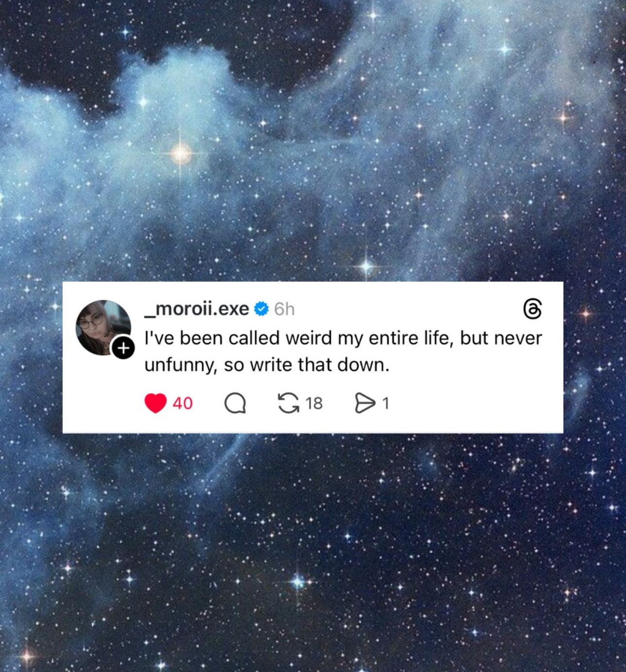Viewport: 626px width, 672px height.
Task: Click the blue verified badge
Action: point(262,309)
